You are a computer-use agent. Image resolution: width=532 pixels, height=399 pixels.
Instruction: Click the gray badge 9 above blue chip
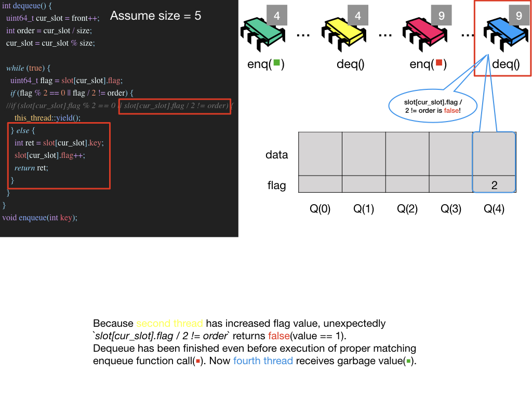click(x=519, y=15)
